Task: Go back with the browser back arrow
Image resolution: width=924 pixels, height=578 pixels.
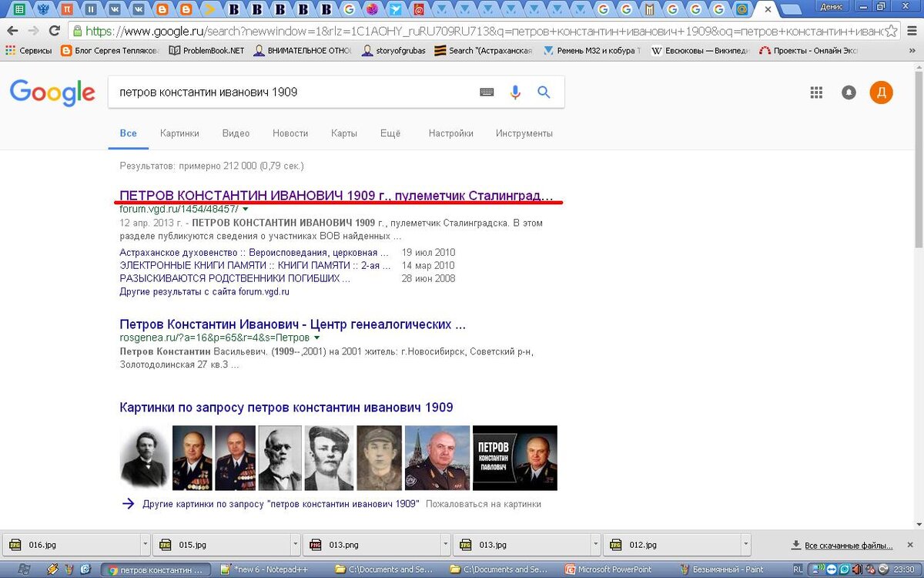Action: (12, 32)
